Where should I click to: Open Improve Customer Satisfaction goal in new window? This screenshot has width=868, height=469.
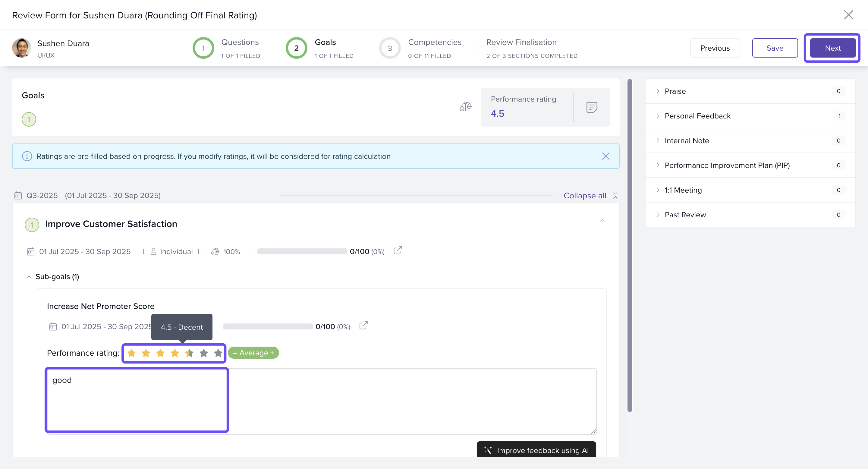[x=398, y=250]
